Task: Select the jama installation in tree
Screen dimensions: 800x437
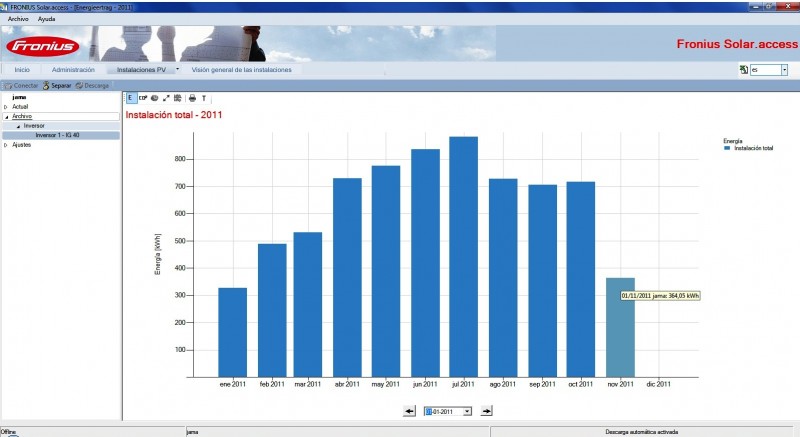Action: pyautogui.click(x=19, y=97)
